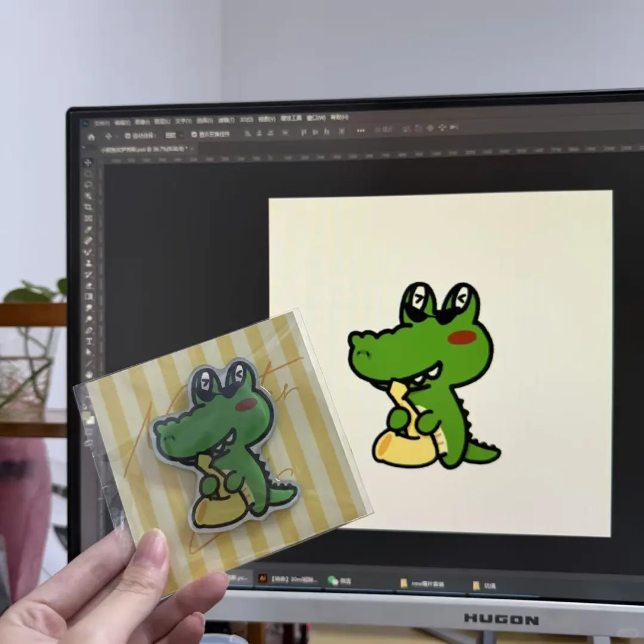Select the Move tool in the toolbox

pyautogui.click(x=89, y=163)
